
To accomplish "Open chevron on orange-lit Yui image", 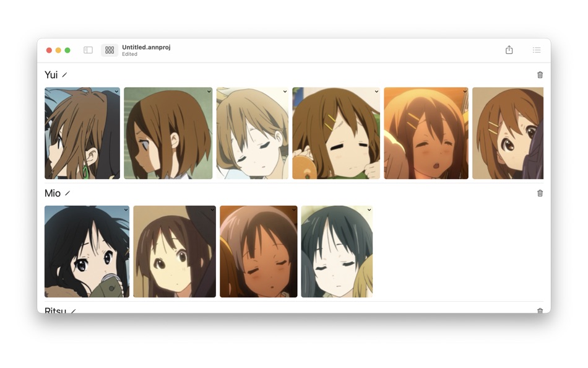I will click(x=465, y=92).
